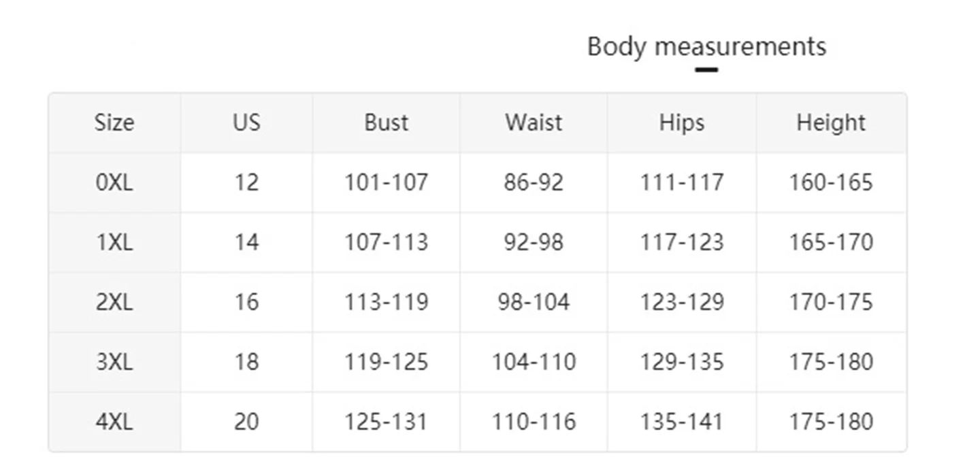Click hips value 129-135

(681, 362)
